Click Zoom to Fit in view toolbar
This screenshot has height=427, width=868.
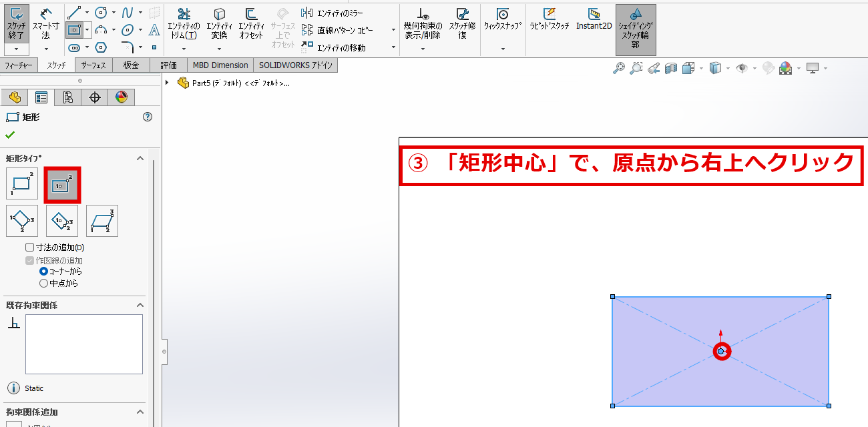click(619, 68)
